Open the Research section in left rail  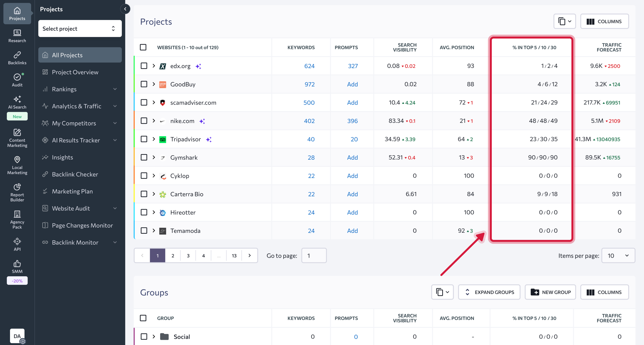coord(17,36)
